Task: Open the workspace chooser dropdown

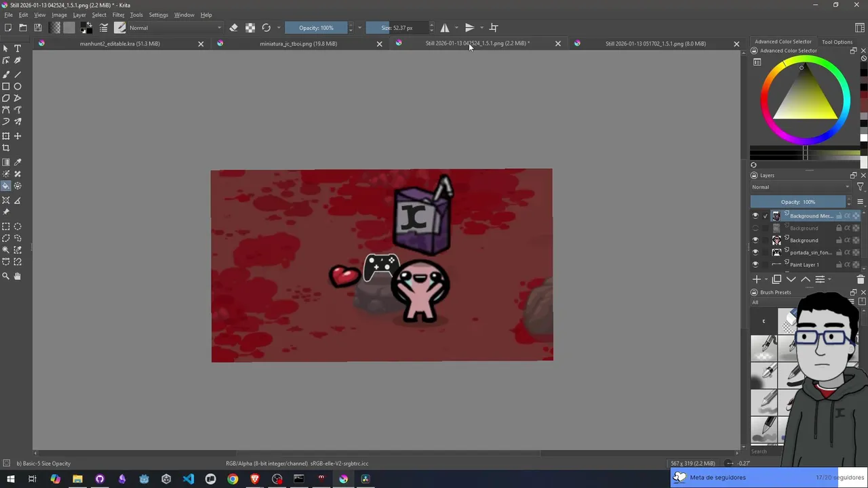Action: (x=860, y=28)
